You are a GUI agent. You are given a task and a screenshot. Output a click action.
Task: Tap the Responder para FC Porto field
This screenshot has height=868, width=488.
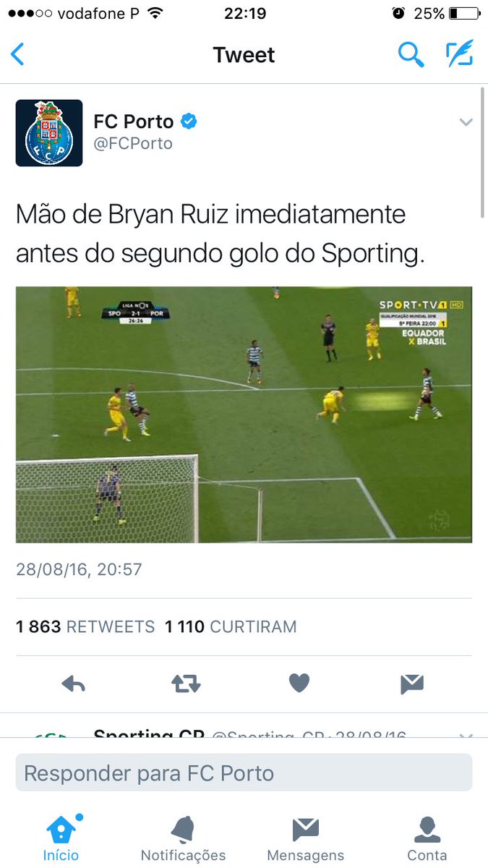pyautogui.click(x=244, y=773)
